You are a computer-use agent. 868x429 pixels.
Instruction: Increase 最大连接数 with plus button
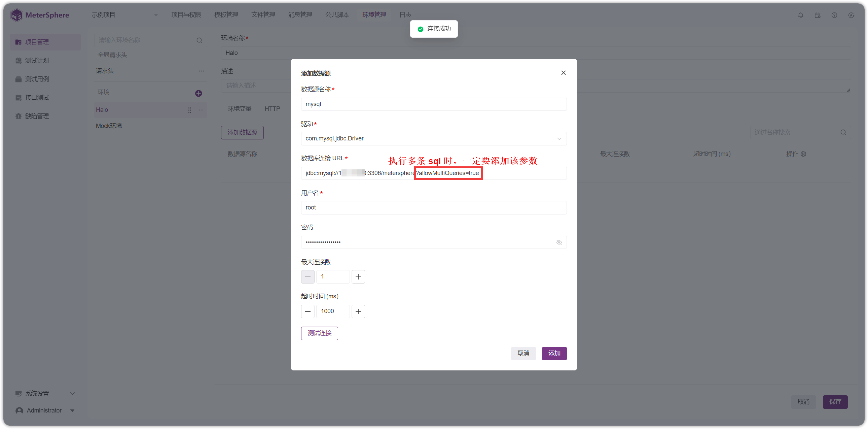pos(358,277)
